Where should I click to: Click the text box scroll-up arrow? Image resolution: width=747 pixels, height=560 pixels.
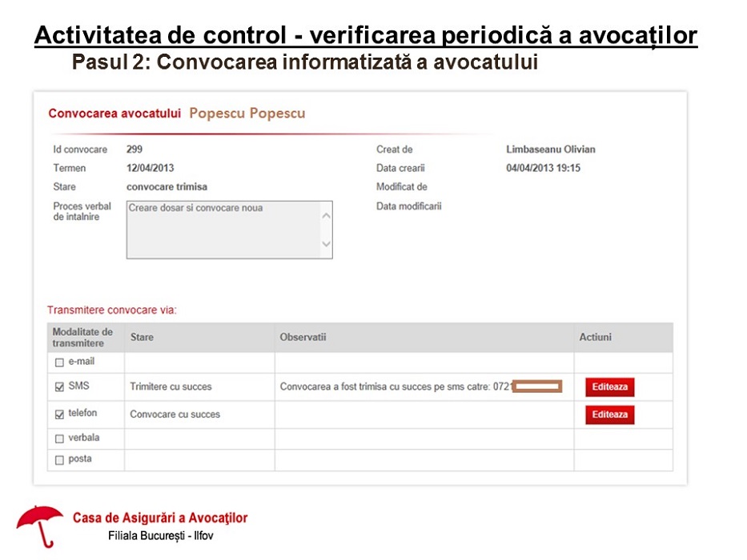326,215
